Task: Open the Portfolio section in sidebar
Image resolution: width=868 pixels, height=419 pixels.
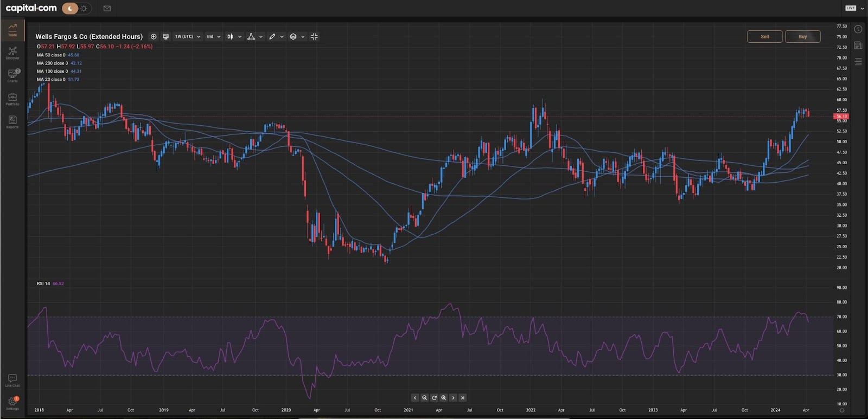Action: [x=12, y=99]
